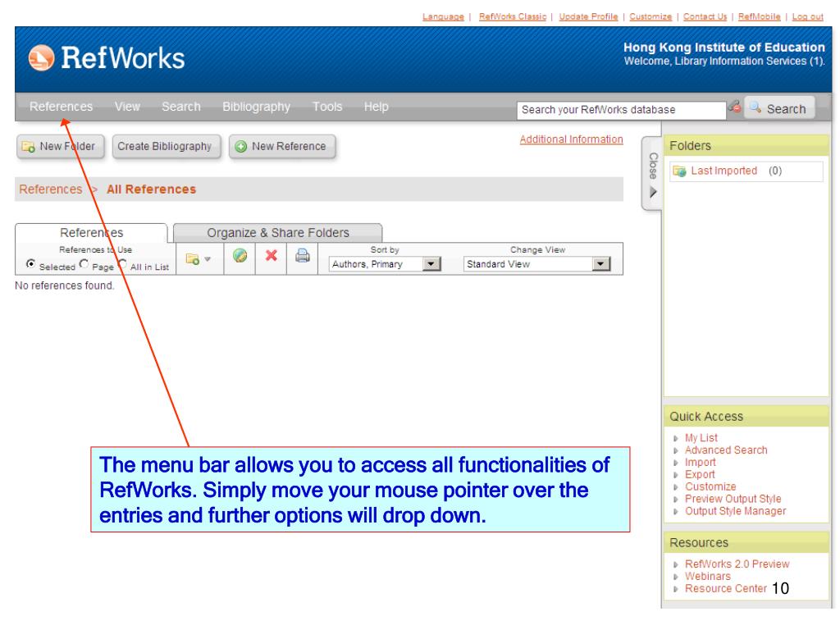The image size is (840, 630).
Task: Click Import in Quick Access
Action: (701, 463)
